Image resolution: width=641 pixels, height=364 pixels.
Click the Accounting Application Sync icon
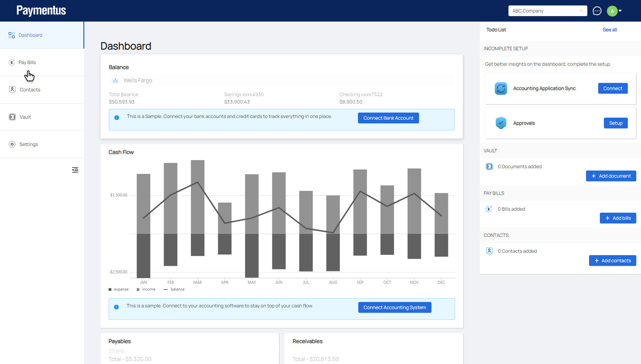coord(501,88)
